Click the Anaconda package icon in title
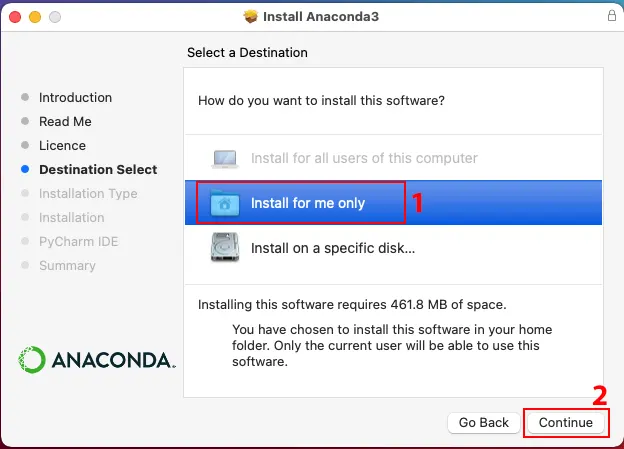 click(251, 16)
